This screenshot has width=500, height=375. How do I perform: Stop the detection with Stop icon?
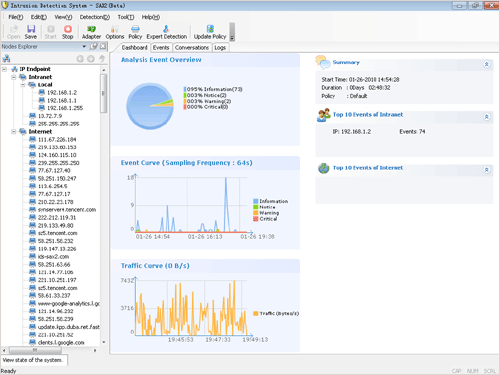point(68,32)
